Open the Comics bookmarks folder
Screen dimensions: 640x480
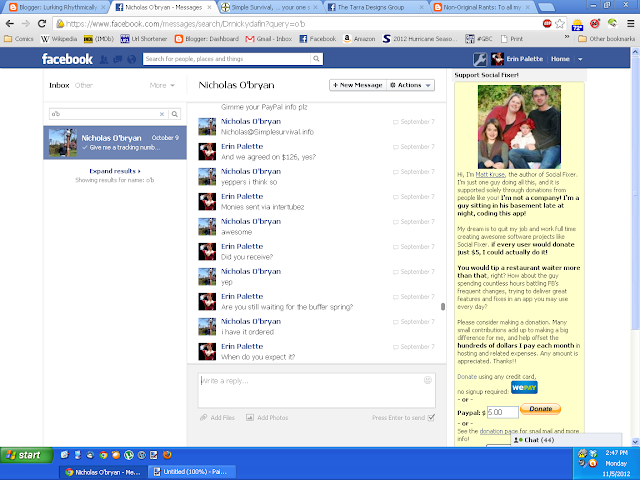19,39
